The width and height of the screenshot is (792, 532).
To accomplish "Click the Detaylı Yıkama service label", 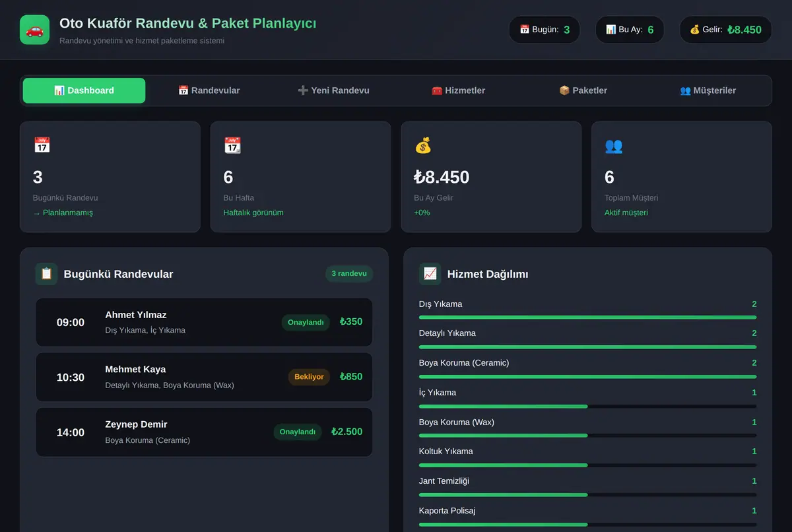I will click(447, 333).
